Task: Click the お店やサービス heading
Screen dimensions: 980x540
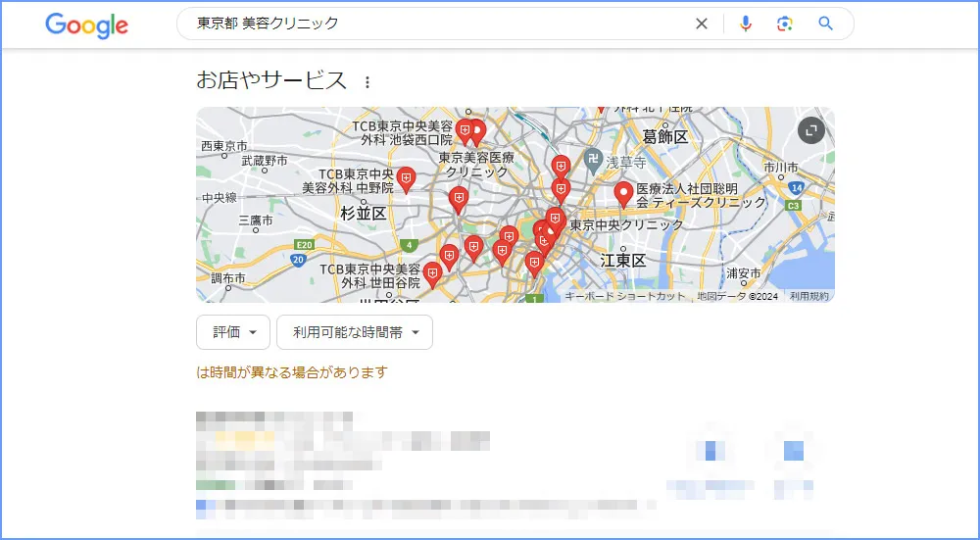Action: tap(271, 80)
